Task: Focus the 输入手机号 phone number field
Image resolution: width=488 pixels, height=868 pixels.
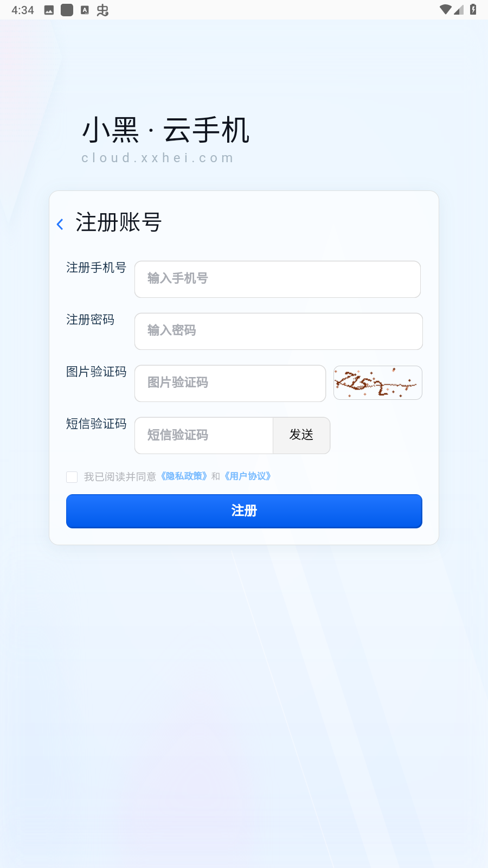Action: point(278,279)
